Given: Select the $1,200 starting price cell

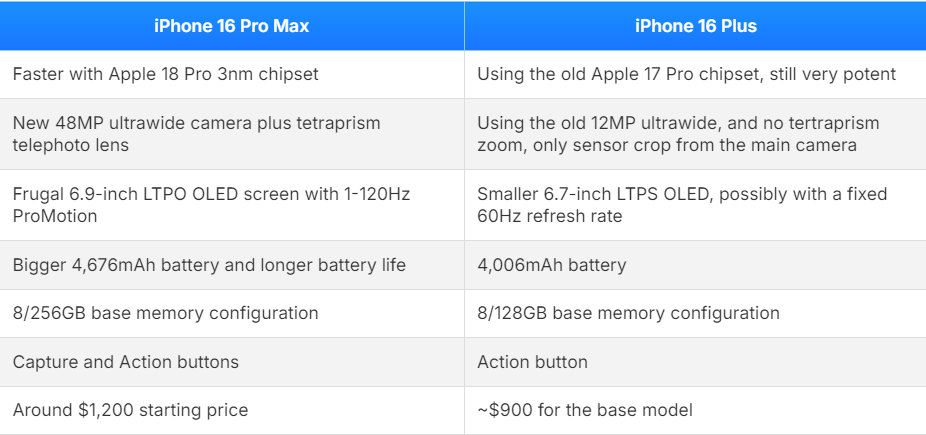Looking at the screenshot, I should 130,410.
